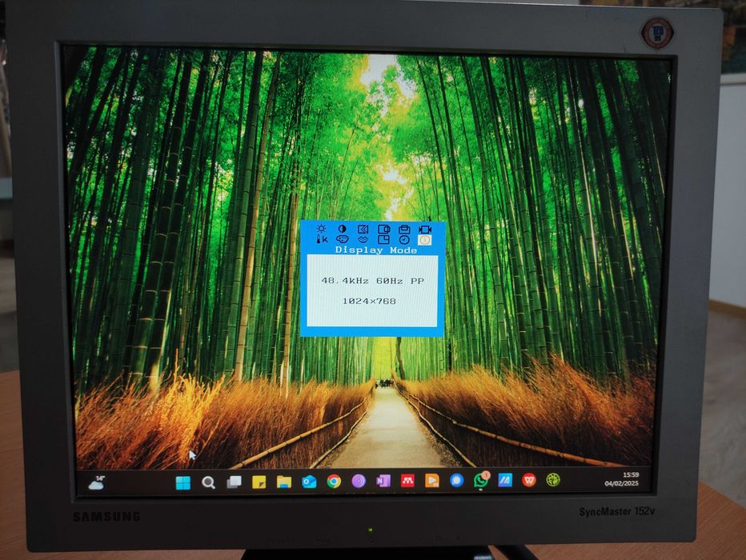This screenshot has height=560, width=746.
Task: Click the 1024x768 resolution text
Action: [369, 301]
